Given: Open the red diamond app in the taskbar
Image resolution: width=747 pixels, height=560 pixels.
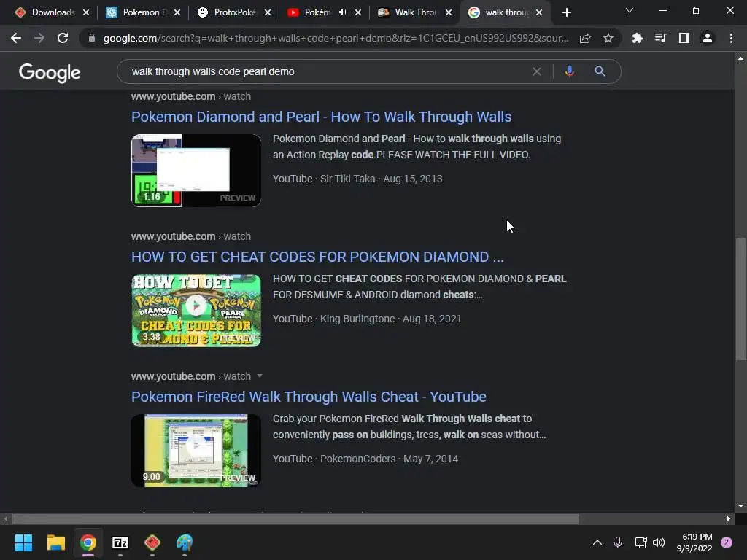Looking at the screenshot, I should (152, 542).
